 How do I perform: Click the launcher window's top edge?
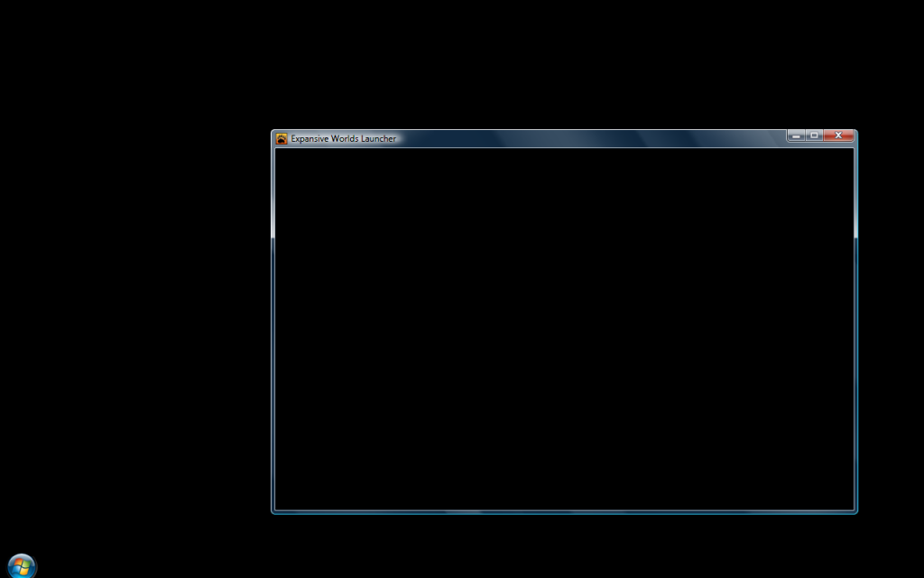click(564, 131)
